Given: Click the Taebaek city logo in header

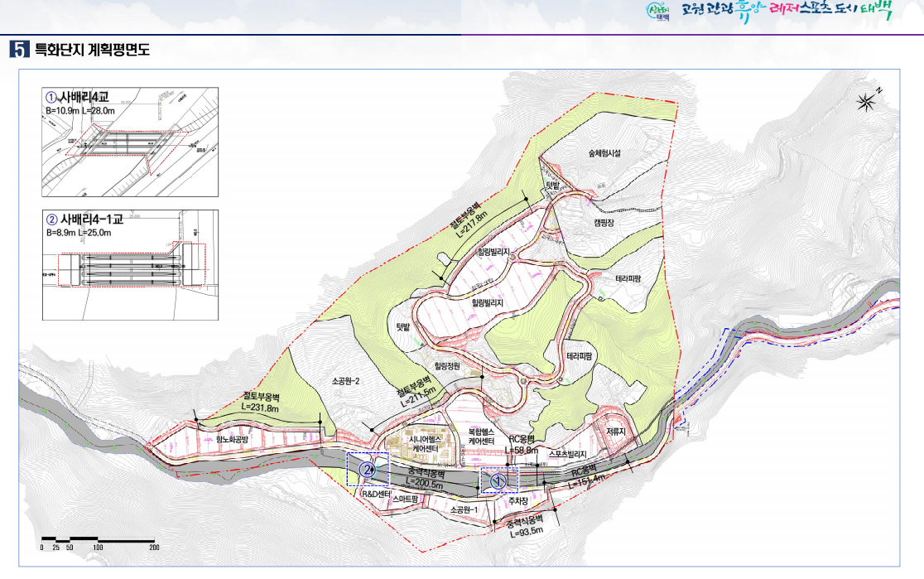Looking at the screenshot, I should click(x=657, y=12).
